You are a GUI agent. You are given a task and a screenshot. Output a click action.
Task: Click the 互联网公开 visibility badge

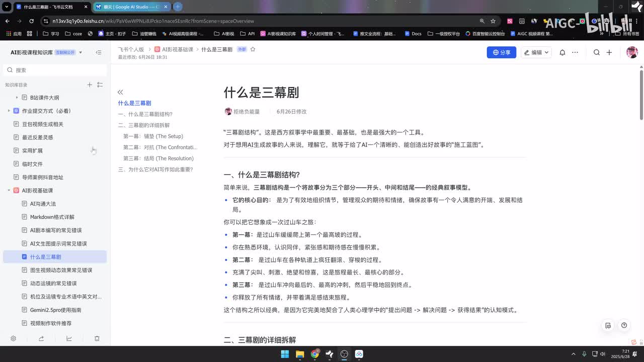pos(65,52)
